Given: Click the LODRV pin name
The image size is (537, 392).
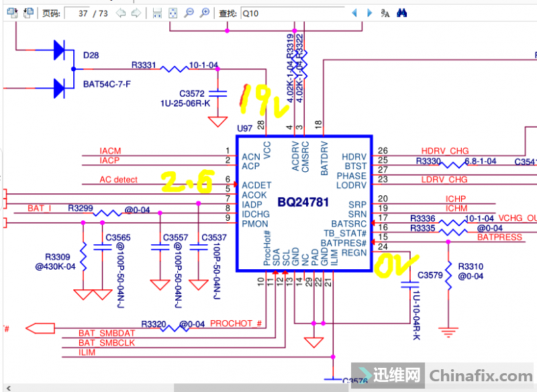Looking at the screenshot, I should [x=351, y=185].
